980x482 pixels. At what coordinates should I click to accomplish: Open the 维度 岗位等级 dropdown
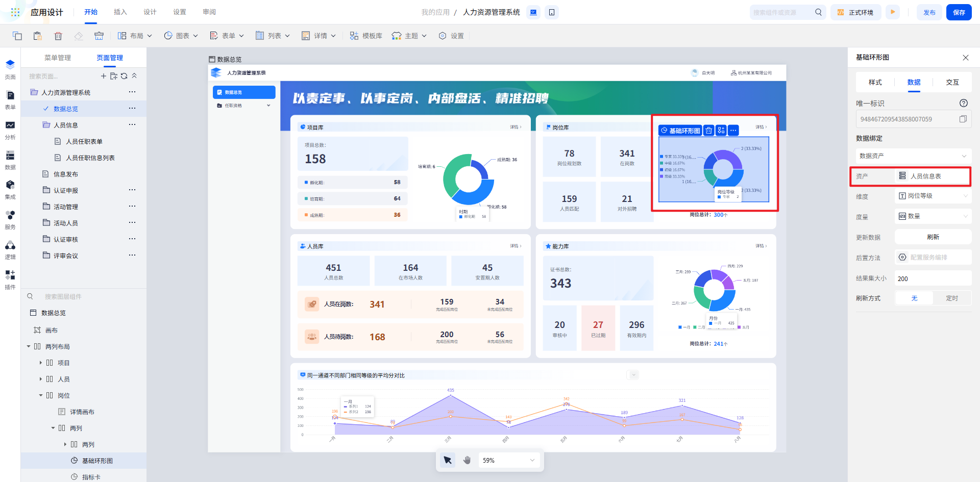coord(933,196)
